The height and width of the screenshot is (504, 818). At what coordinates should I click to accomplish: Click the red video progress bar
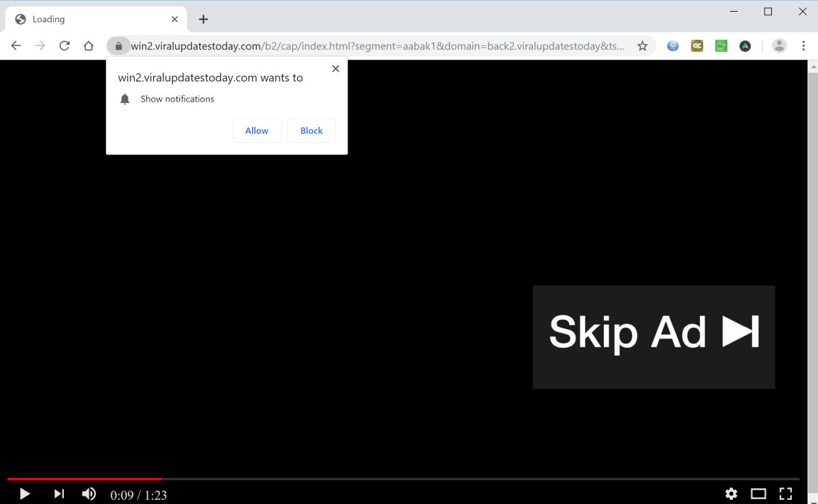click(82, 479)
